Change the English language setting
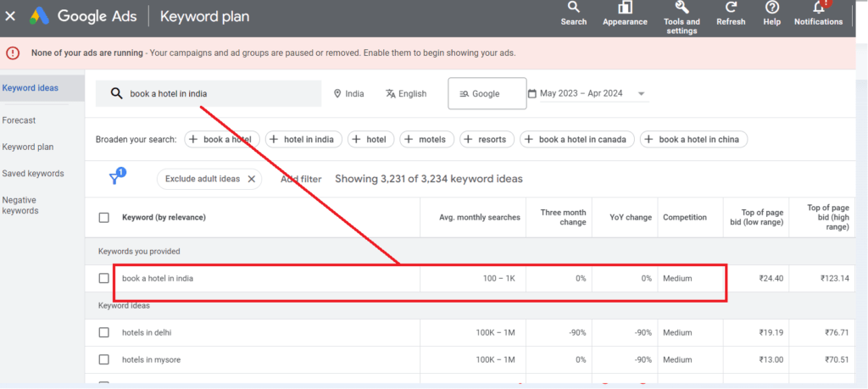 [x=406, y=93]
